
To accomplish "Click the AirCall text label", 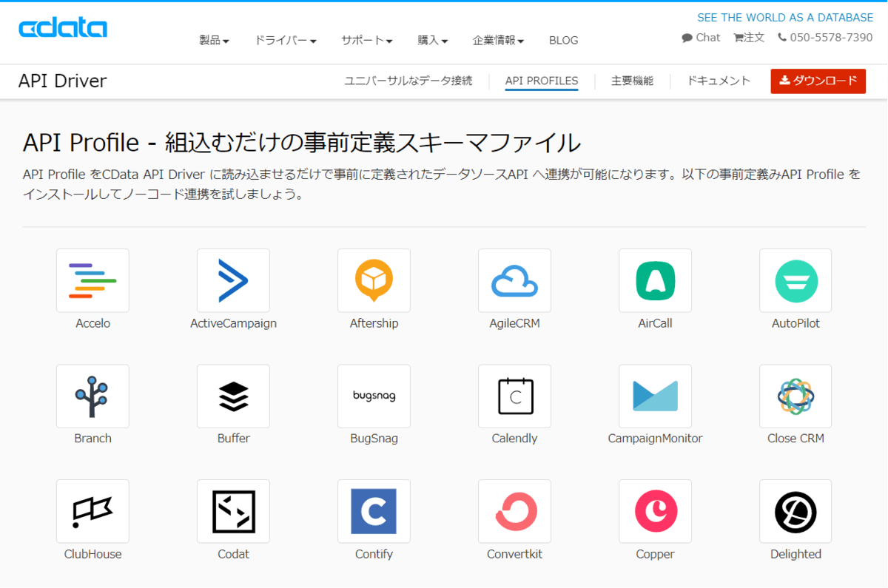I will [x=655, y=323].
